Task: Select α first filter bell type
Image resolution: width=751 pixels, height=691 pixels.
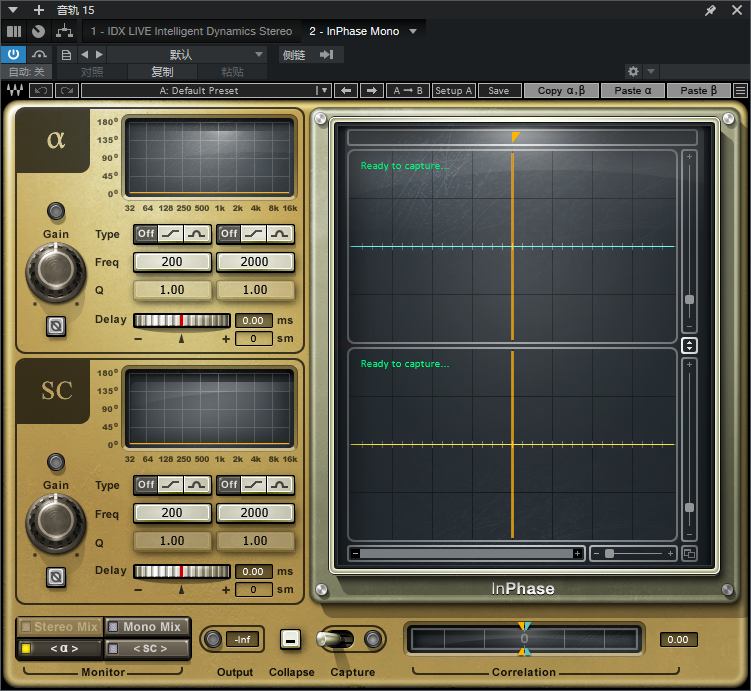Action: click(197, 234)
